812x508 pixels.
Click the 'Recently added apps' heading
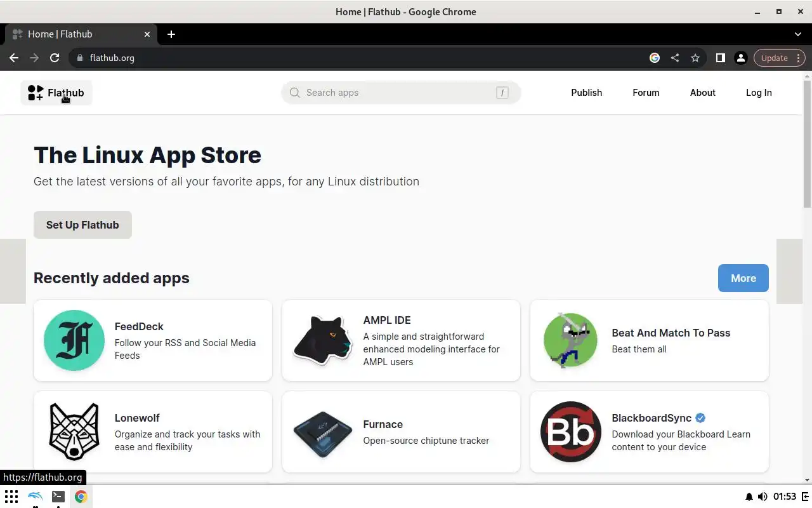pyautogui.click(x=112, y=278)
